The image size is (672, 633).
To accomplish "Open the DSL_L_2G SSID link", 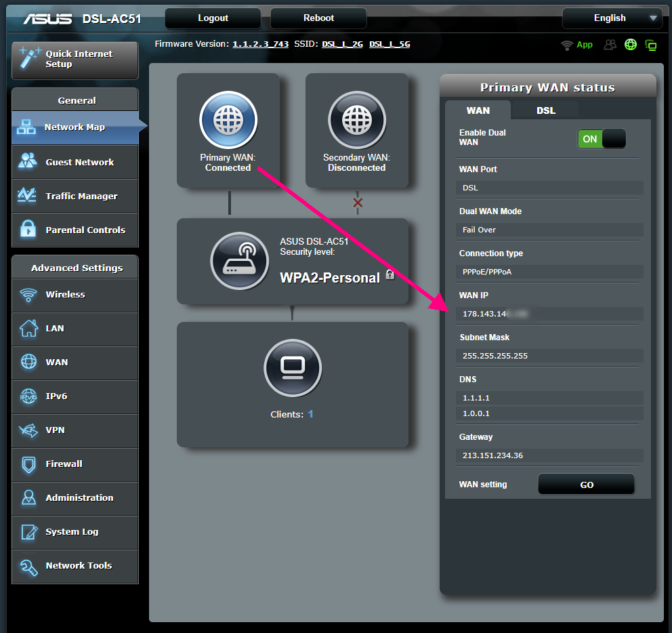I will (x=342, y=44).
